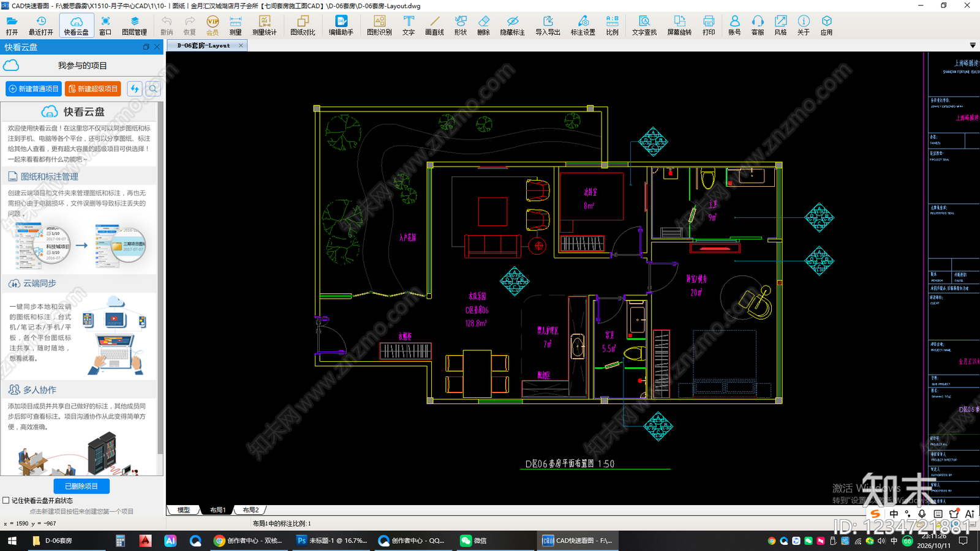
Task: Open 微信 WeChat in the taskbar
Action: pos(473,541)
